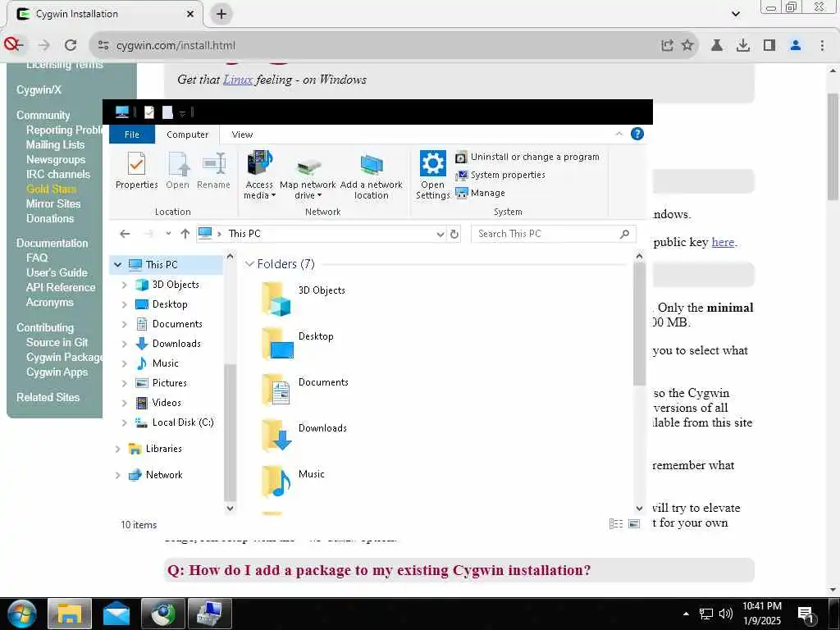Switch to the View ribbon tab
This screenshot has height=630, width=840.
[x=242, y=135]
